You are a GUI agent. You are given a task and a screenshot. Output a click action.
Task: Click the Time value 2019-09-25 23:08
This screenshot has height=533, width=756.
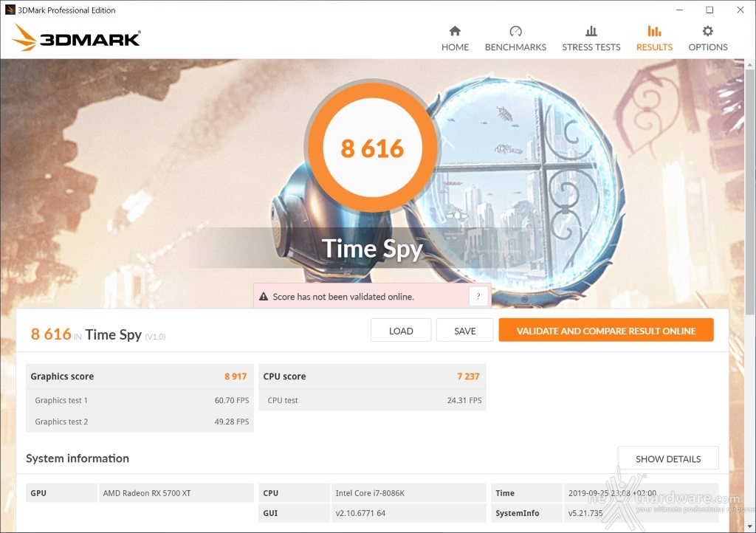point(612,493)
